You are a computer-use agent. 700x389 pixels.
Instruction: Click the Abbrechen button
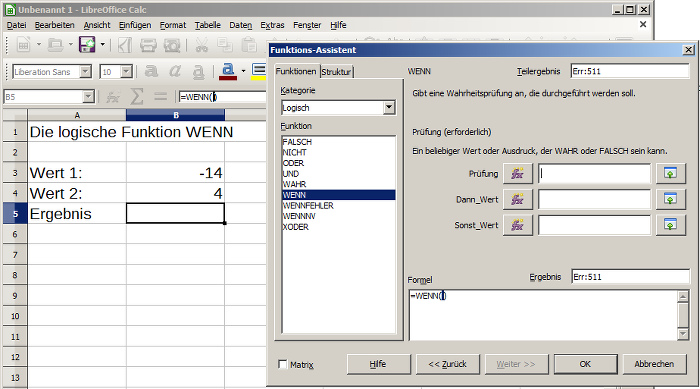[x=654, y=364]
